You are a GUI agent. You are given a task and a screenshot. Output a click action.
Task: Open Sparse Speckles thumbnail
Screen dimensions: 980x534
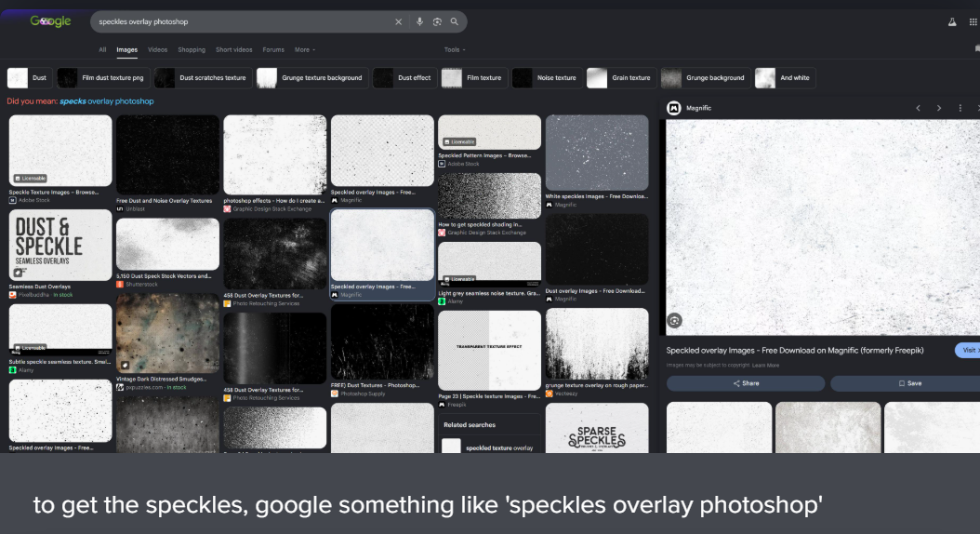[x=597, y=428]
